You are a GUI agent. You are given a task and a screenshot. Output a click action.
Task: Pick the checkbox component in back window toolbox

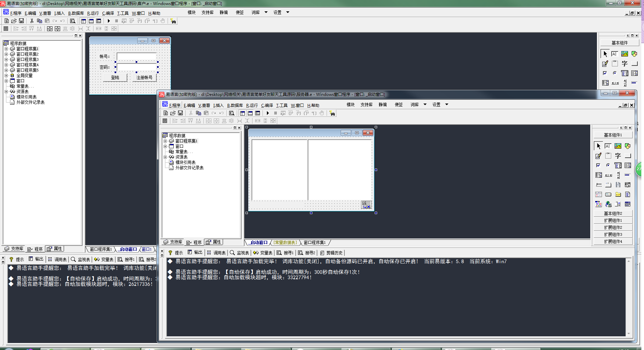point(605,73)
